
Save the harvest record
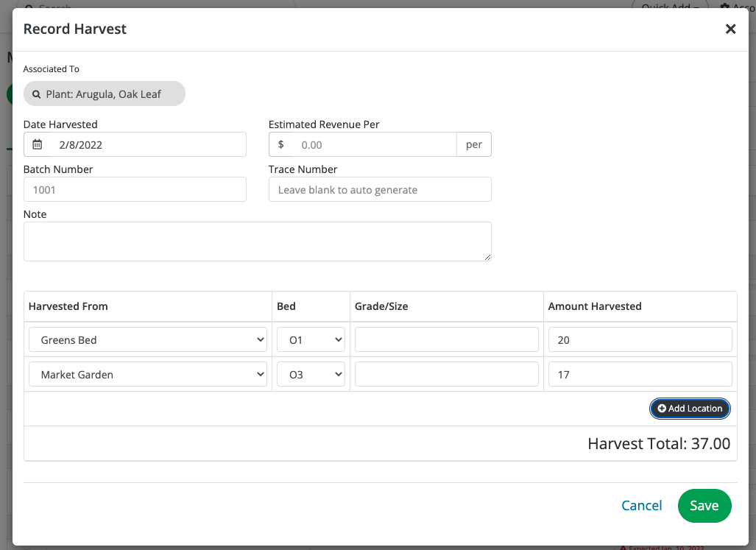point(704,506)
